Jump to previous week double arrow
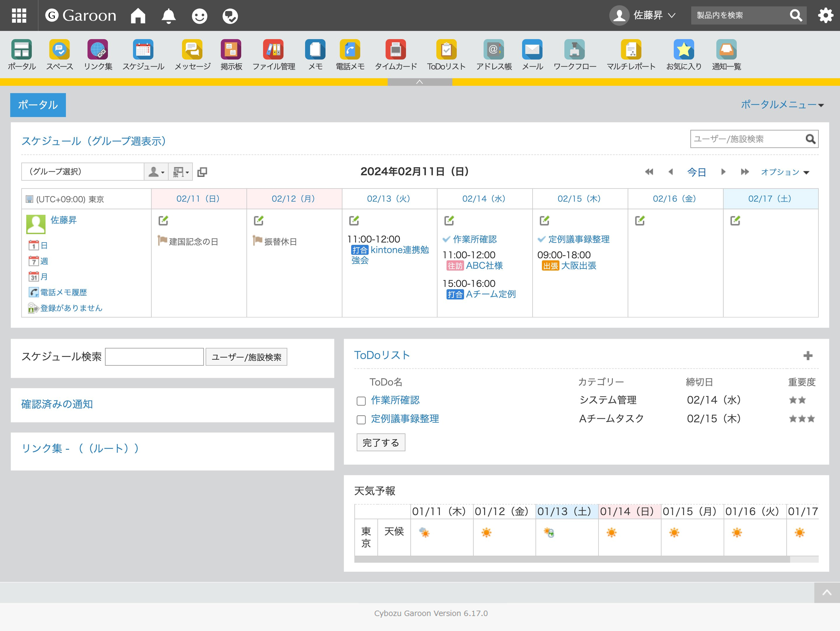The image size is (840, 631). 649,172
